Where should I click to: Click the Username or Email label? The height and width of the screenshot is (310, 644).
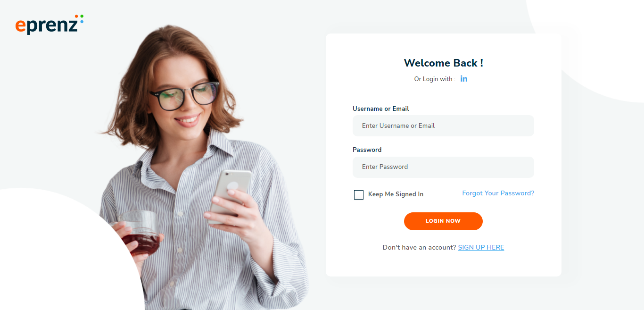(x=381, y=109)
